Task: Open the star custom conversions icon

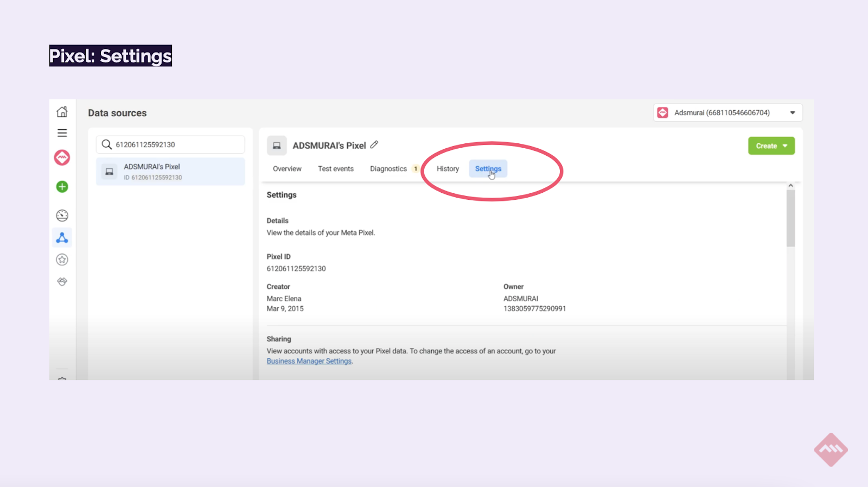Action: click(62, 260)
